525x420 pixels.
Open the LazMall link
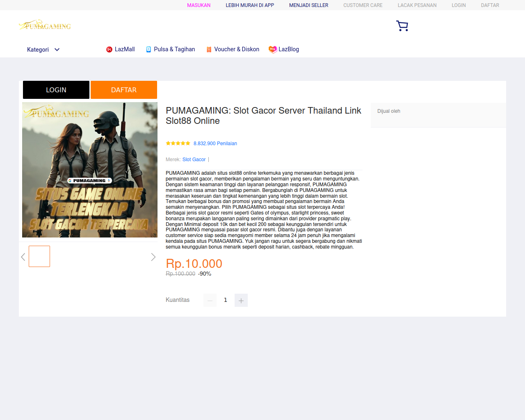pyautogui.click(x=125, y=49)
